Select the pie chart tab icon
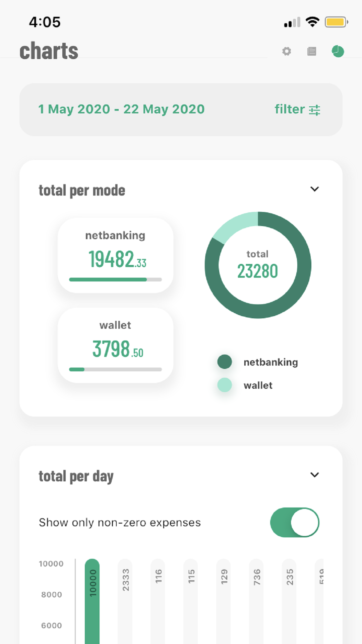 338,51
